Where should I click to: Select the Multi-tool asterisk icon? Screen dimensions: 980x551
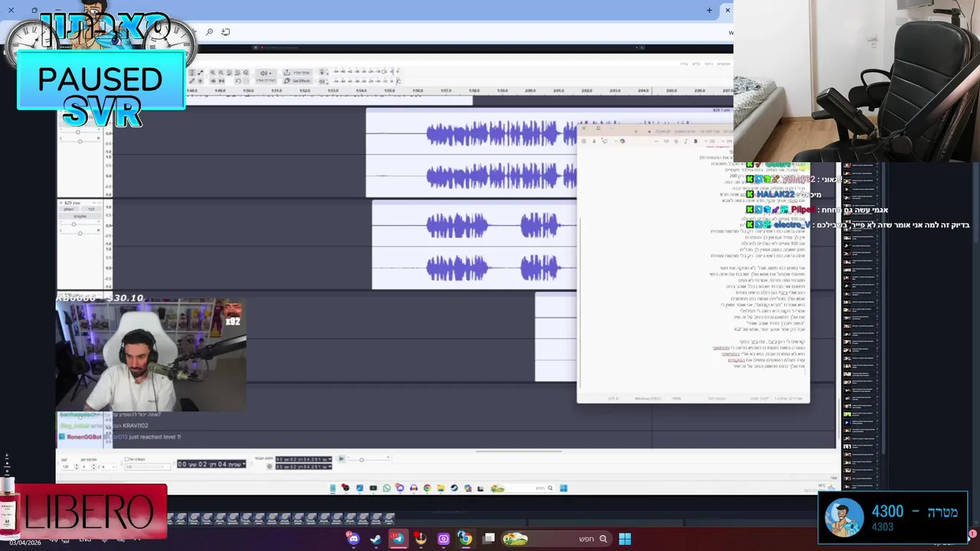click(x=201, y=81)
